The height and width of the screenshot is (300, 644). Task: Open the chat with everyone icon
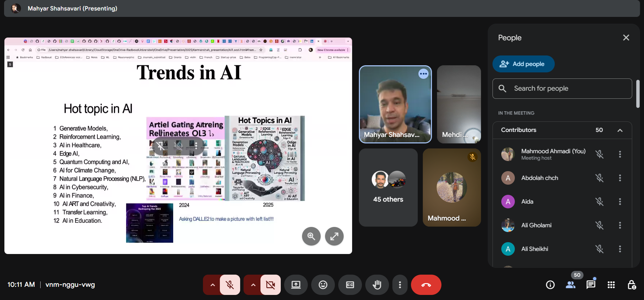pos(591,285)
